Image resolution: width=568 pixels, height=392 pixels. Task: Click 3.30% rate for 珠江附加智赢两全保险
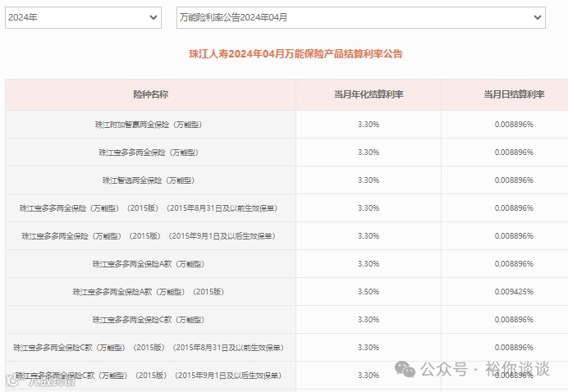click(x=369, y=125)
